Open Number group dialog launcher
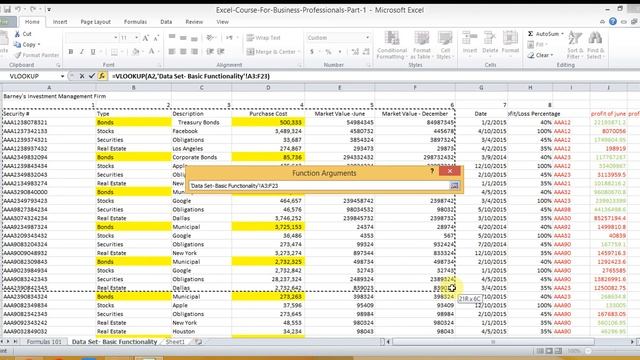 (368, 65)
